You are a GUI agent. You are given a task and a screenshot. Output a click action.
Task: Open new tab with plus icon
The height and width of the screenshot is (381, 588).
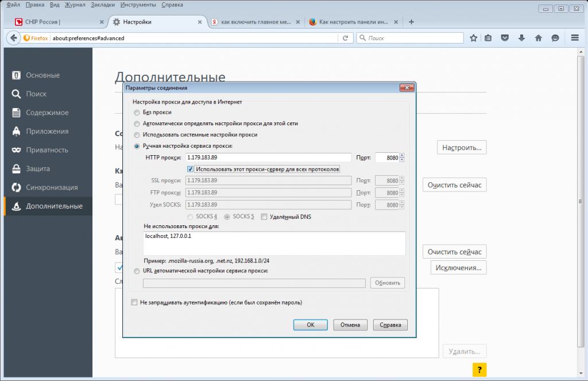tap(411, 22)
